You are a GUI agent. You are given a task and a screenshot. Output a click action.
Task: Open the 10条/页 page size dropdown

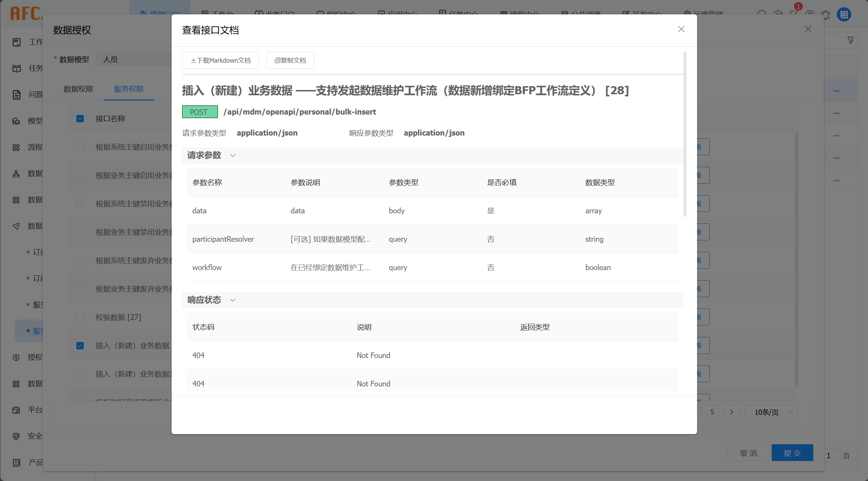pyautogui.click(x=771, y=412)
